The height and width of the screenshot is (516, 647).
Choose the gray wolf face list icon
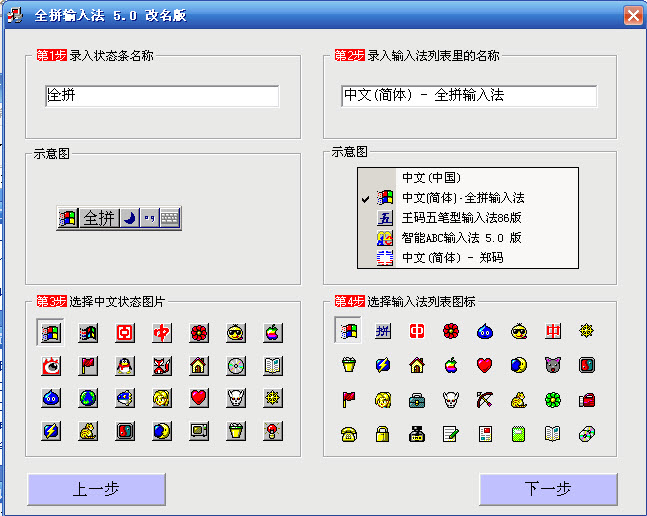(x=553, y=365)
